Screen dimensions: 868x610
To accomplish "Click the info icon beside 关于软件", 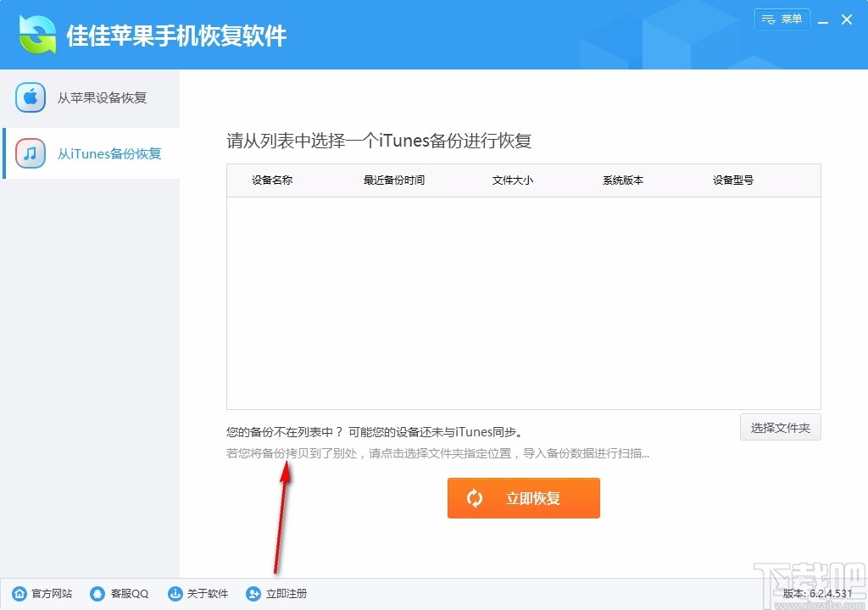I will tap(175, 594).
